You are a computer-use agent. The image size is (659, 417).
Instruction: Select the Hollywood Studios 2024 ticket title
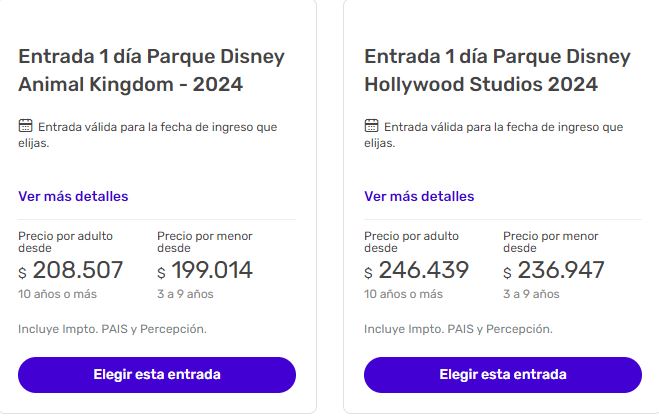tap(497, 70)
